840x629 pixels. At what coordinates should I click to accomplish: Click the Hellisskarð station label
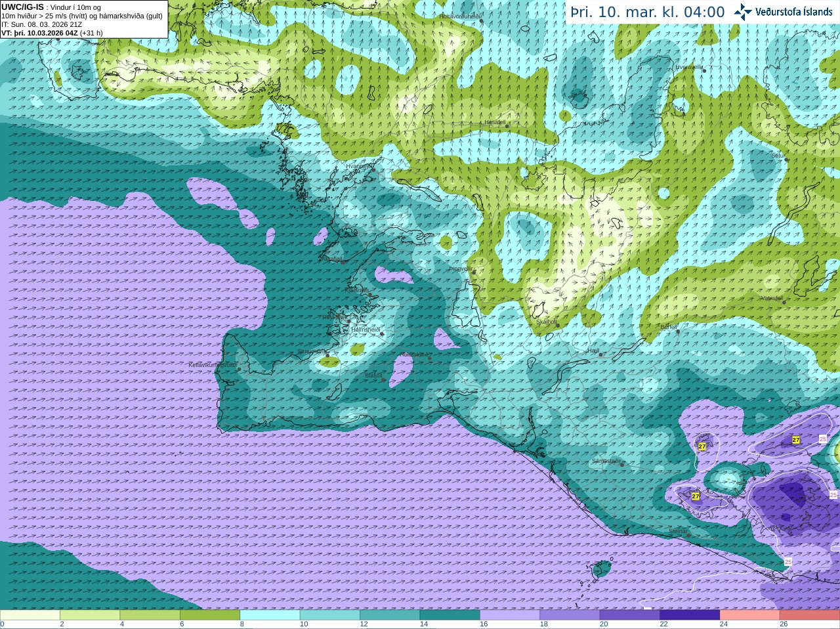tap(414, 355)
